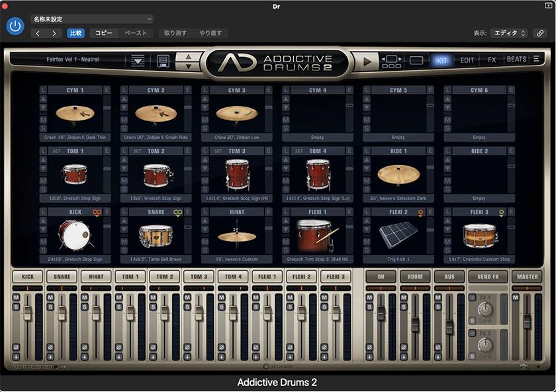Open 24" Iveson's Selection Dark ride name

pyautogui.click(x=398, y=198)
